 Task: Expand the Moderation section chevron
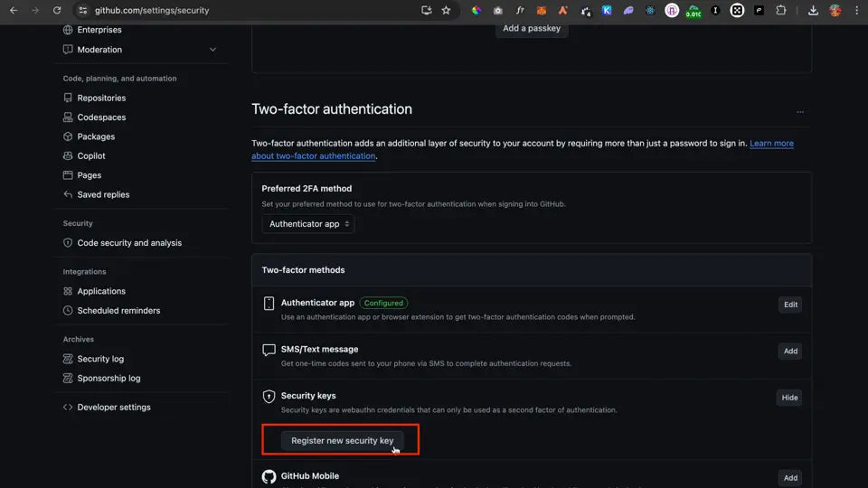212,49
